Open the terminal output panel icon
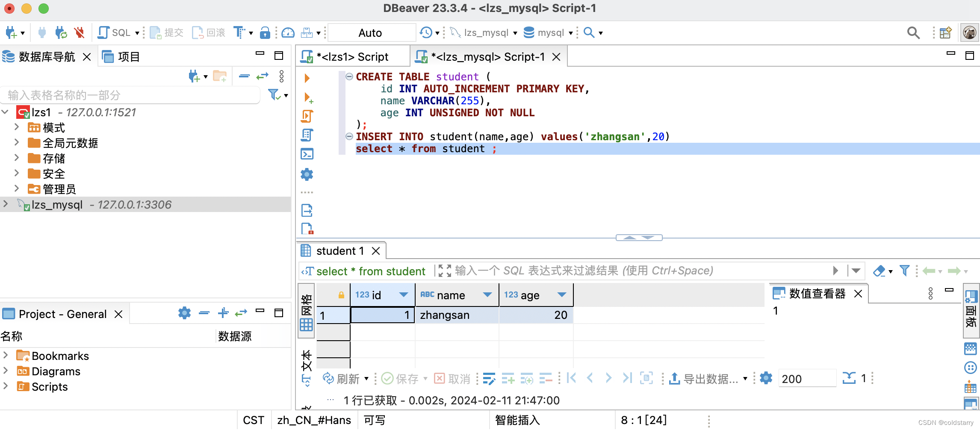This screenshot has height=430, width=980. (x=307, y=154)
